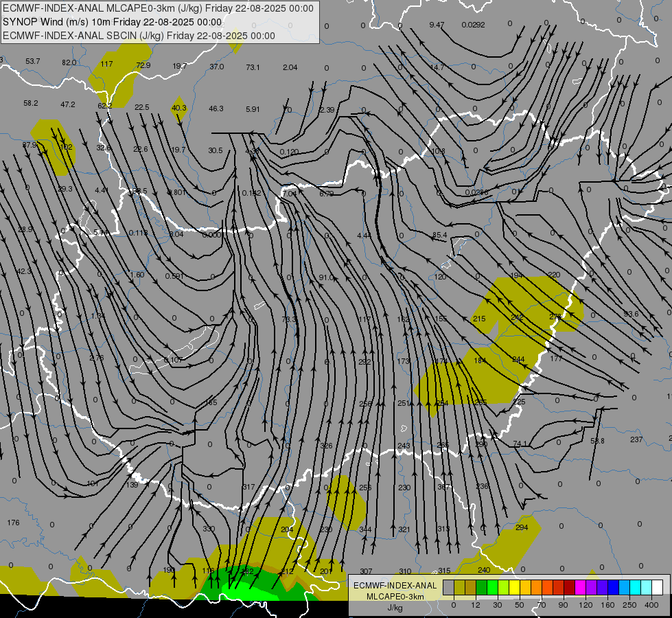Click the grid value 40.3
Image resolution: width=672 pixels, height=618 pixels.
click(178, 108)
